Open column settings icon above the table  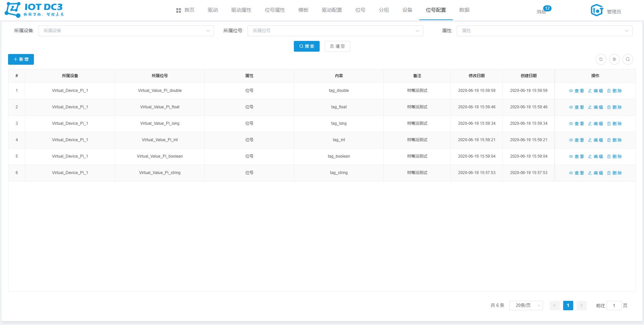tap(614, 59)
